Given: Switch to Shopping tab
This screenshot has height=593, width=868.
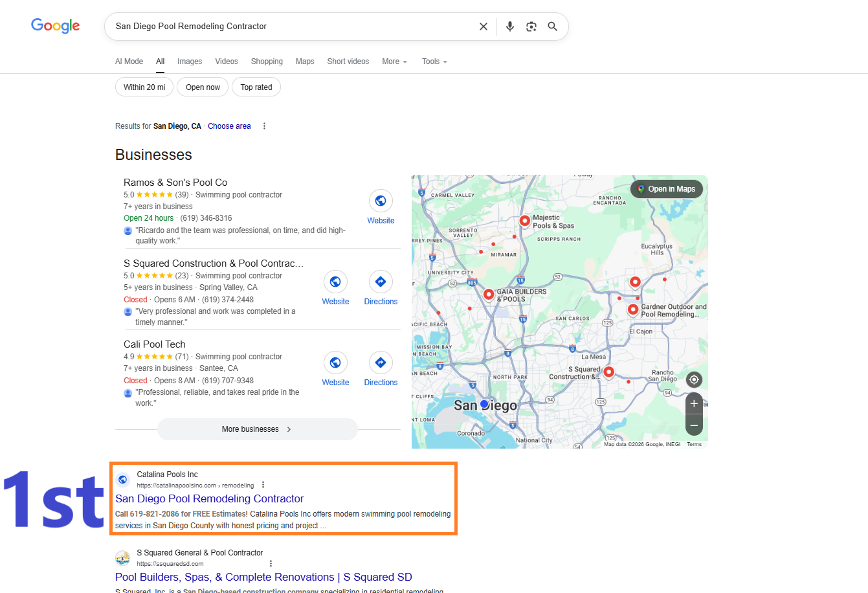Looking at the screenshot, I should point(267,62).
